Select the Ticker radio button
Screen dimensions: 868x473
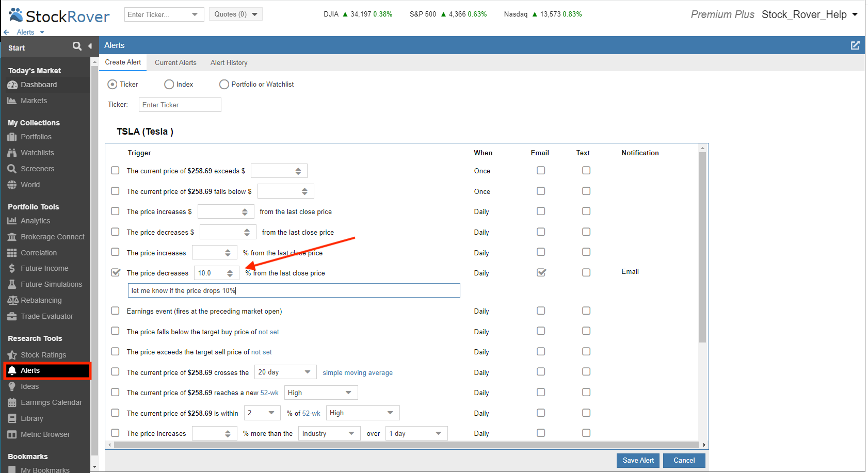pos(112,84)
